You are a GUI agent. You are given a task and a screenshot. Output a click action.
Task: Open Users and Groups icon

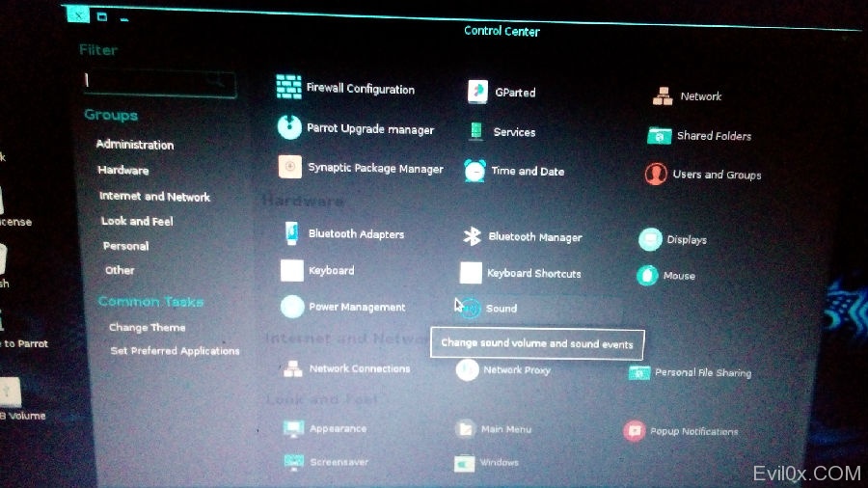[x=656, y=174]
